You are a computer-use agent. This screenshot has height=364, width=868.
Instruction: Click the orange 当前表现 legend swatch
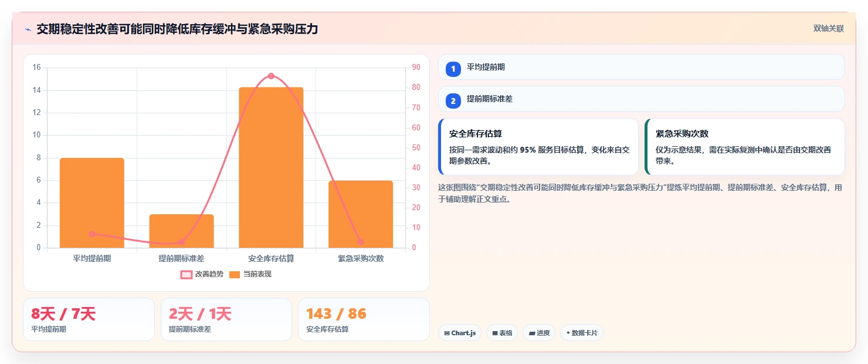235,275
